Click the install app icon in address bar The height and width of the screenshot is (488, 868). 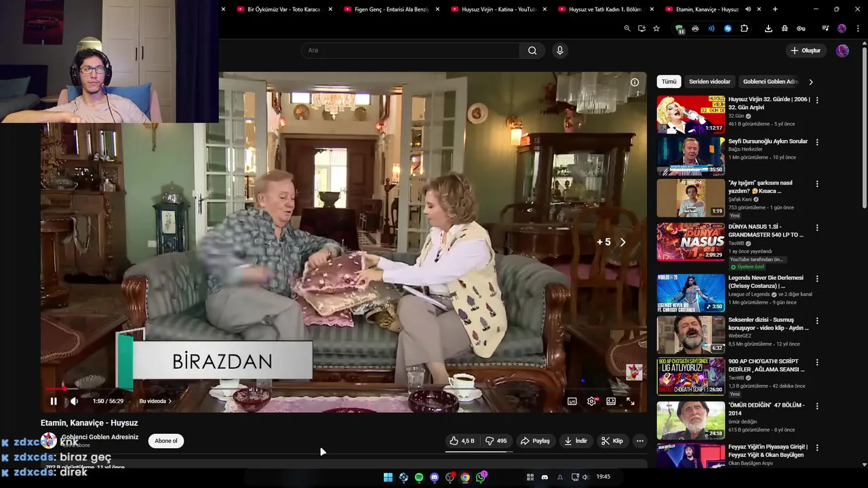point(642,28)
